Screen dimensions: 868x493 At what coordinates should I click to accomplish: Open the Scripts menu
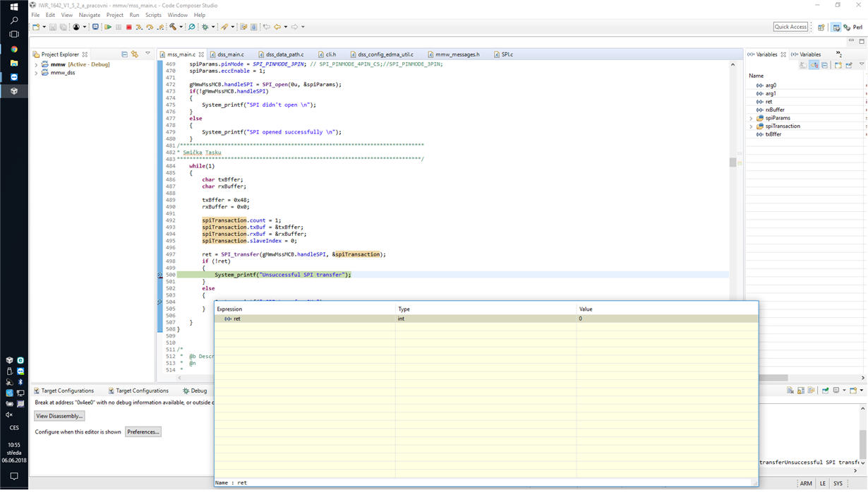tap(153, 15)
